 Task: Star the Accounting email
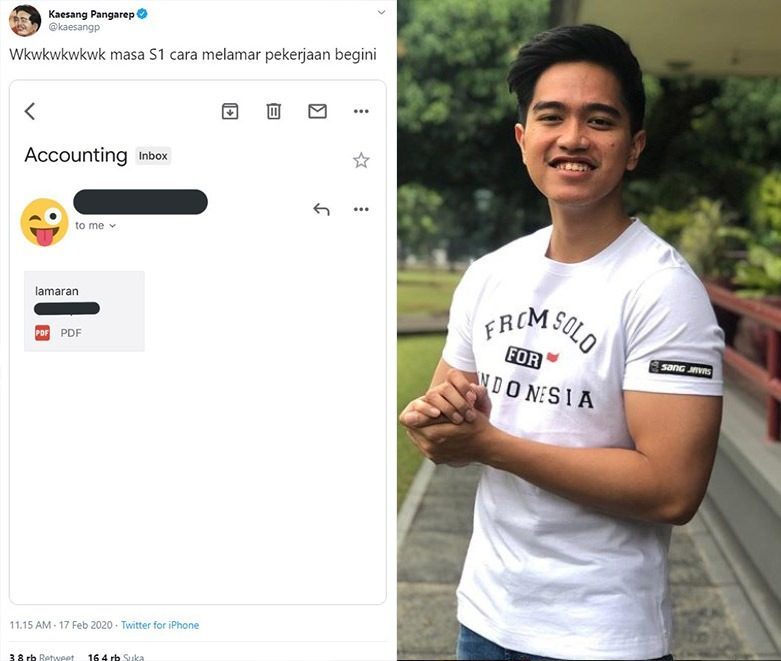pos(361,160)
